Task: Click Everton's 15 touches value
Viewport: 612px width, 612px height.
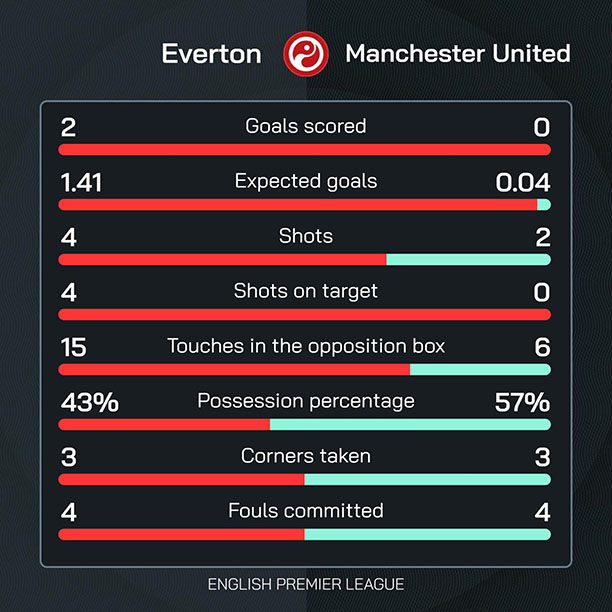Action: 73,347
